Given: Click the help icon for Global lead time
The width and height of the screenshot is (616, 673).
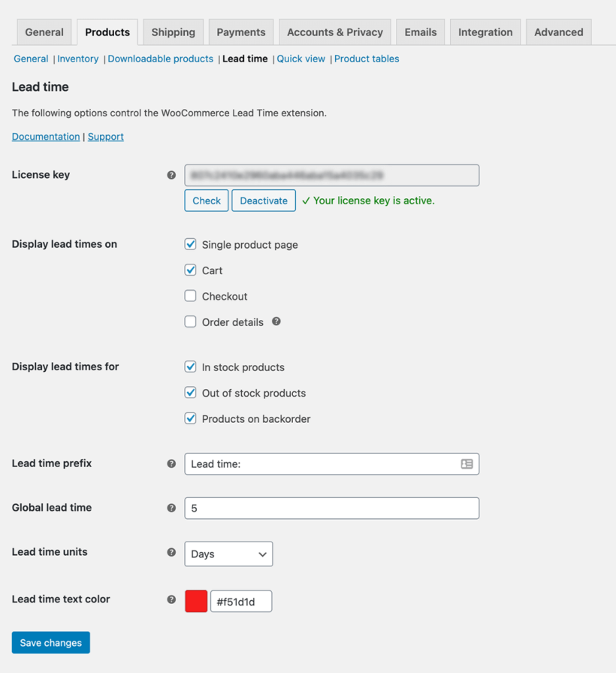Looking at the screenshot, I should [171, 508].
